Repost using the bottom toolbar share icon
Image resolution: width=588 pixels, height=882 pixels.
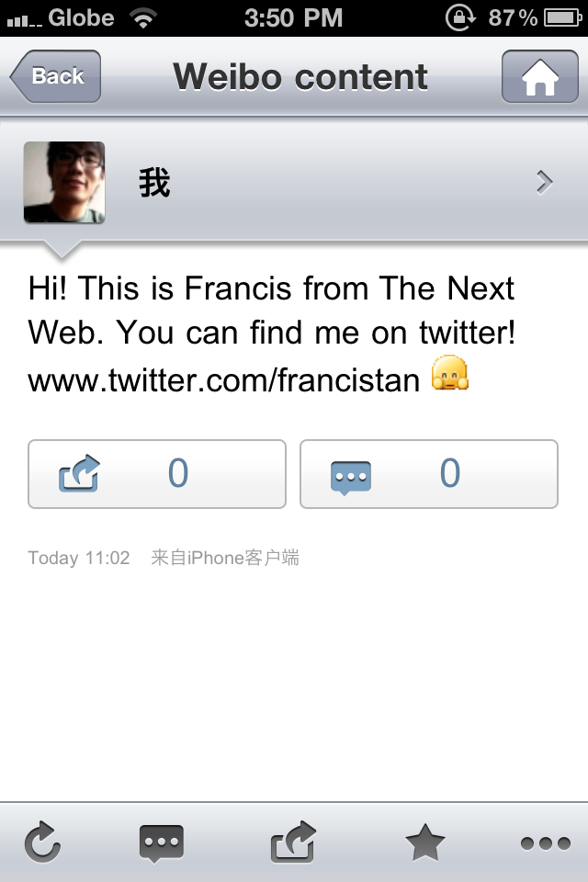(x=293, y=842)
